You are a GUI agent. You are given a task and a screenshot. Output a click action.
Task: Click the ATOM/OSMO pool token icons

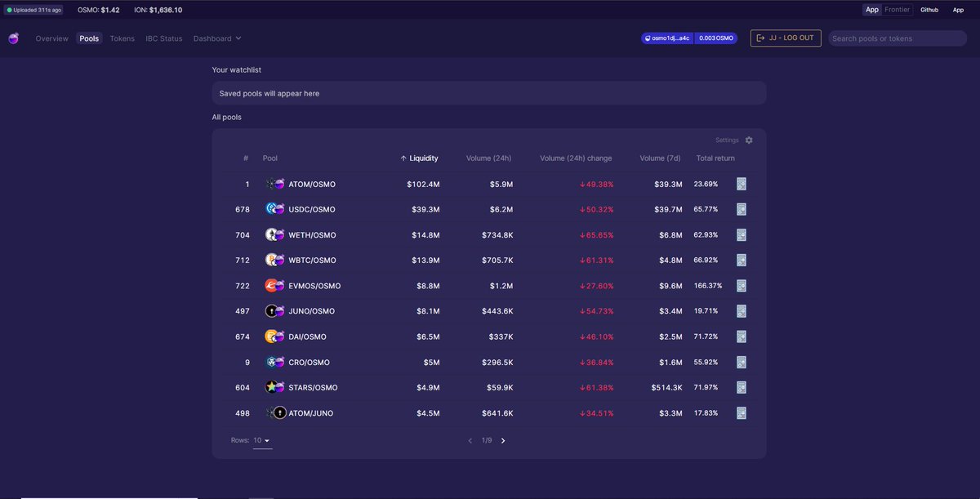275,185
